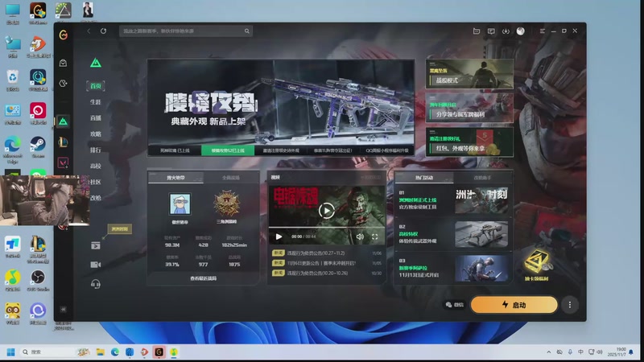Click the gold rank badge emblem
Screen dimensions: 644x362
226,204
